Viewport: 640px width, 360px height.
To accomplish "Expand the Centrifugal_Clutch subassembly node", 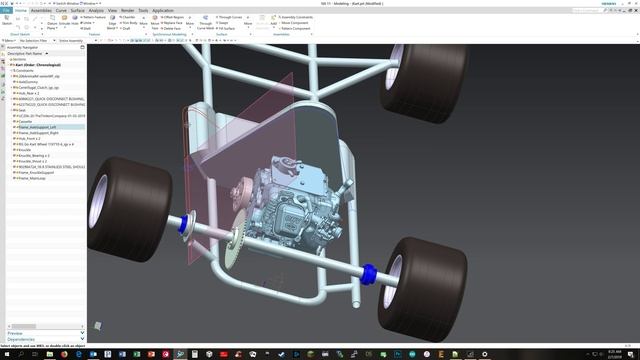I will [x=11, y=87].
